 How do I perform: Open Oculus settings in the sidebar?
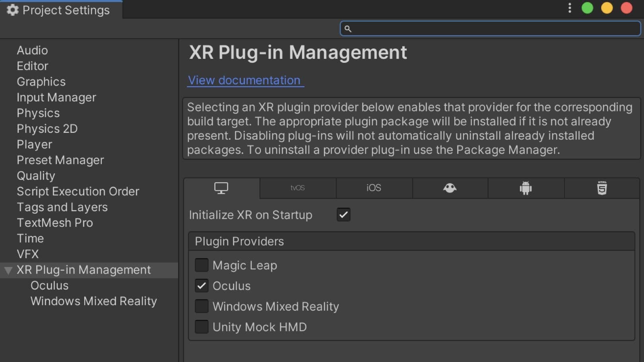coord(49,286)
